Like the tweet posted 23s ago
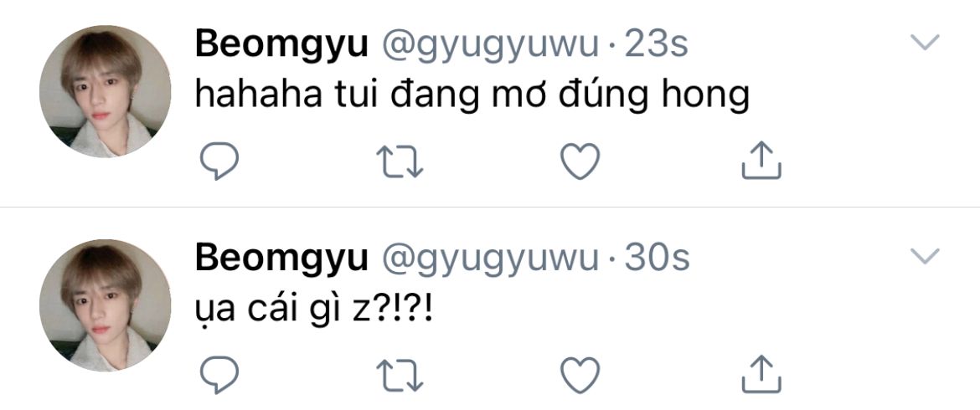Image resolution: width=980 pixels, height=410 pixels. pyautogui.click(x=580, y=161)
